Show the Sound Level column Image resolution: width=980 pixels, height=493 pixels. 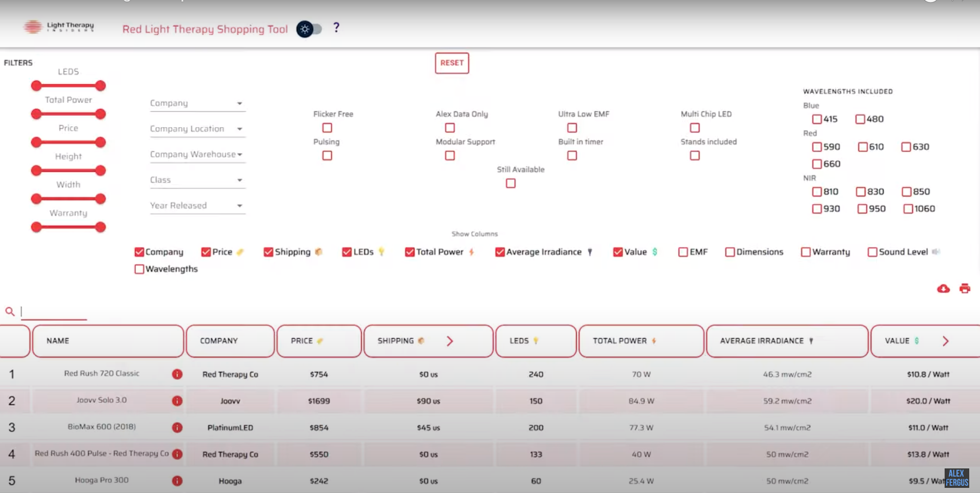872,252
